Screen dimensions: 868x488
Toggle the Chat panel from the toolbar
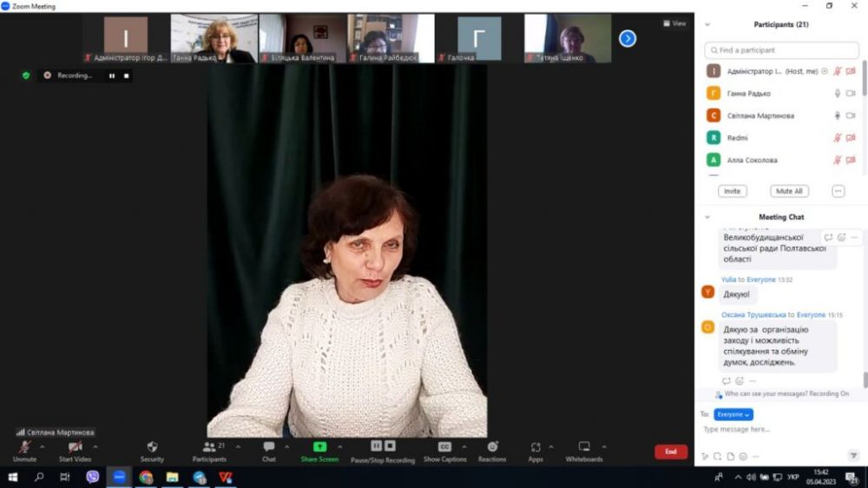[x=269, y=447]
